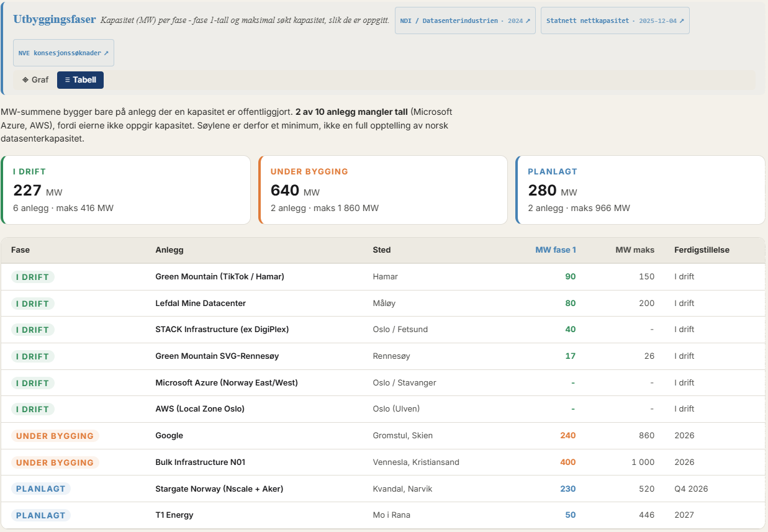The image size is (768, 532).
Task: Click the Måløy location cell
Action: pos(384,303)
